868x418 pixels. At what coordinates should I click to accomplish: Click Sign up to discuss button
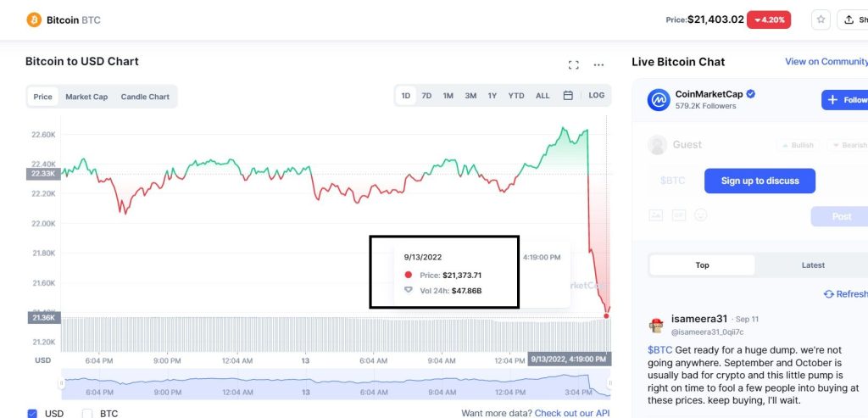[x=759, y=181]
